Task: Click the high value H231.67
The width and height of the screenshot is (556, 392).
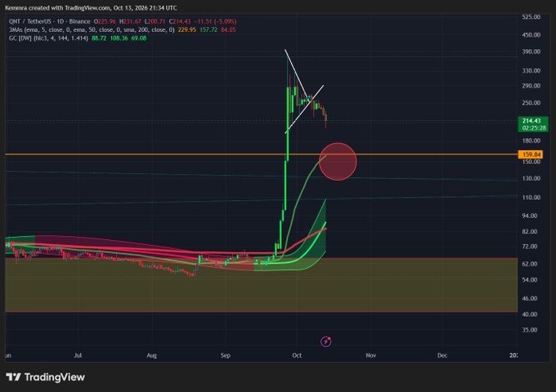Action: (130, 21)
